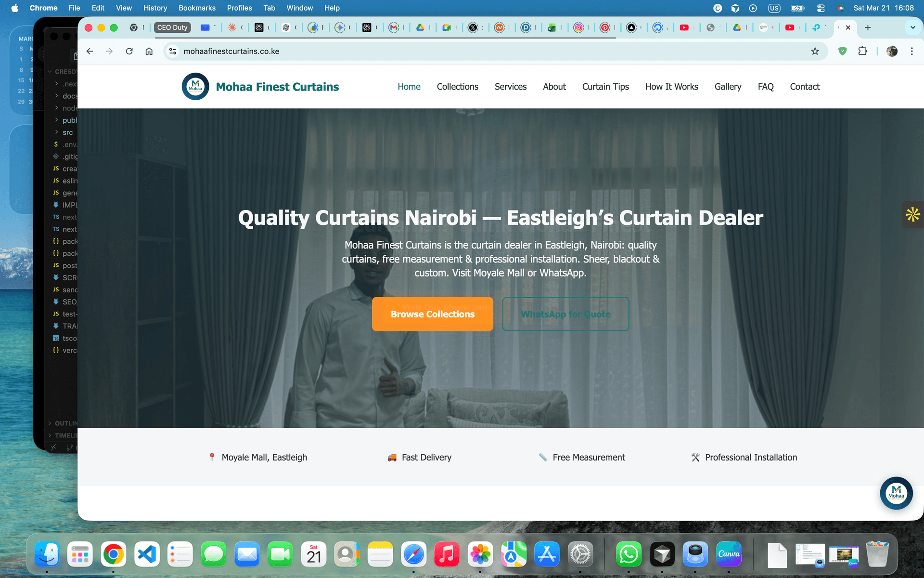
Task: Switch to the Excel browser tab
Action: (x=552, y=27)
